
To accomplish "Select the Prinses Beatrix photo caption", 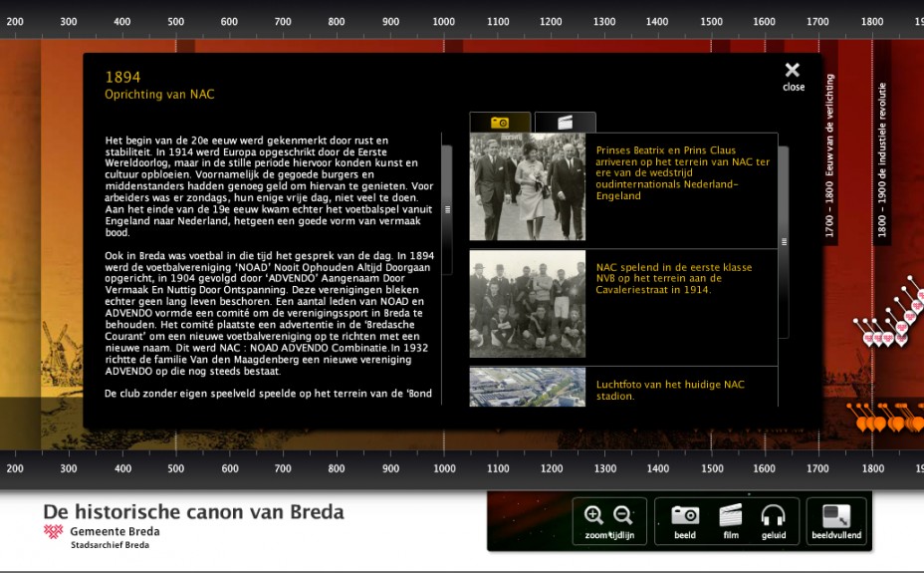I will pos(682,172).
